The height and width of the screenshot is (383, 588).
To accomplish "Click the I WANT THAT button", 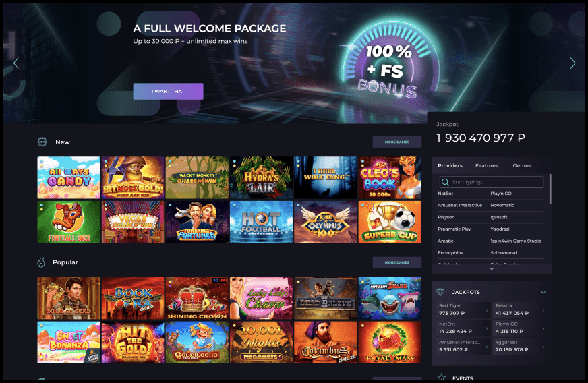I will pos(168,91).
